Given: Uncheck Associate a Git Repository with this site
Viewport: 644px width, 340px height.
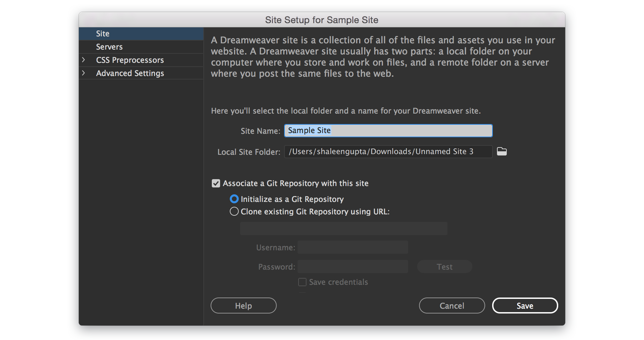Looking at the screenshot, I should coord(216,183).
